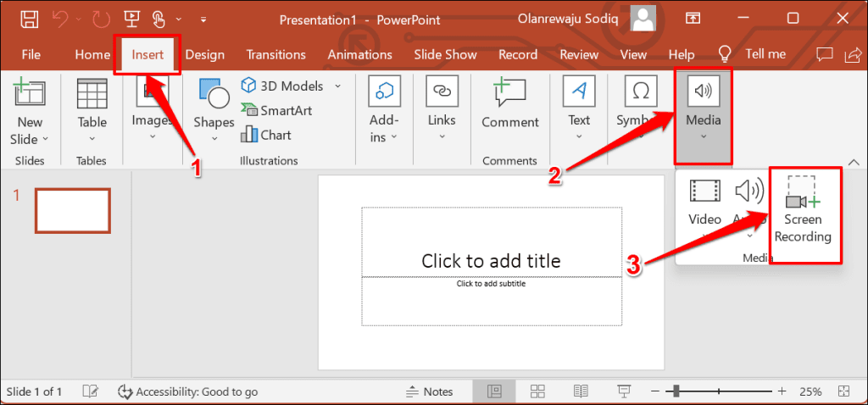Switch to Reading View
The image size is (868, 405).
click(580, 391)
